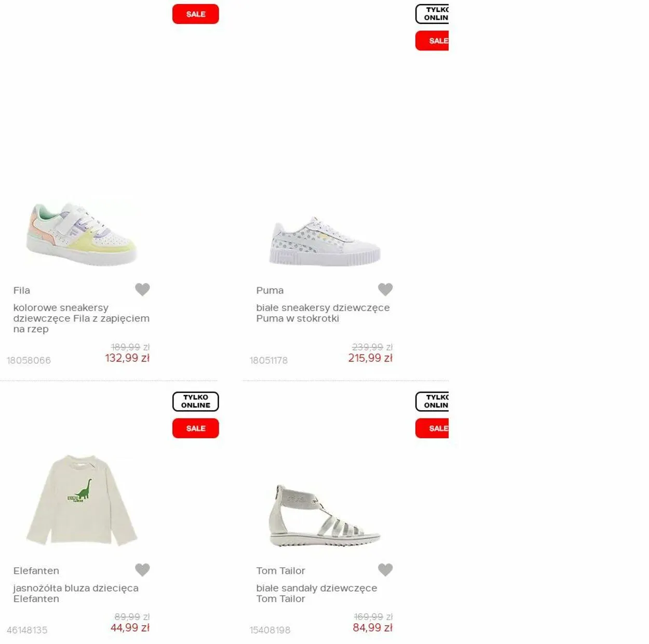Image resolution: width=649 pixels, height=644 pixels.
Task: Open the Puma white sneaker product image
Action: [x=325, y=242]
